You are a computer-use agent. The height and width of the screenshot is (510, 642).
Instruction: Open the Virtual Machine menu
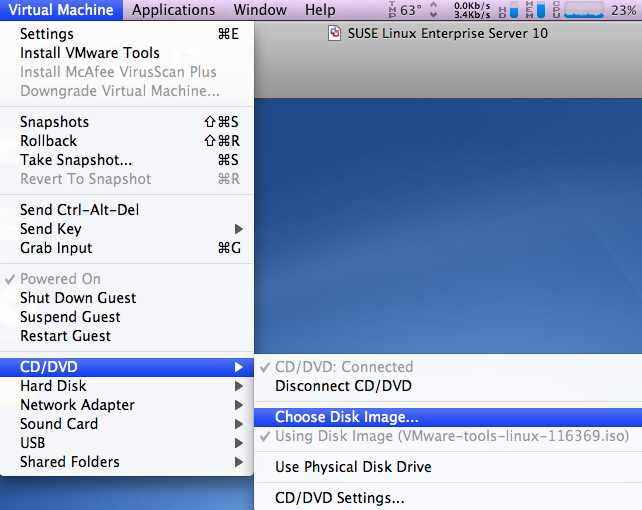pyautogui.click(x=61, y=10)
